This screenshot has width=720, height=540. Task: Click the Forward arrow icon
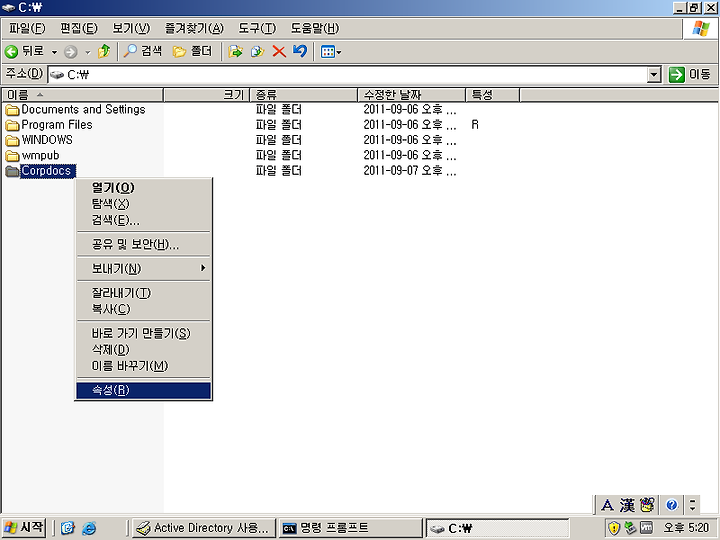pos(70,52)
